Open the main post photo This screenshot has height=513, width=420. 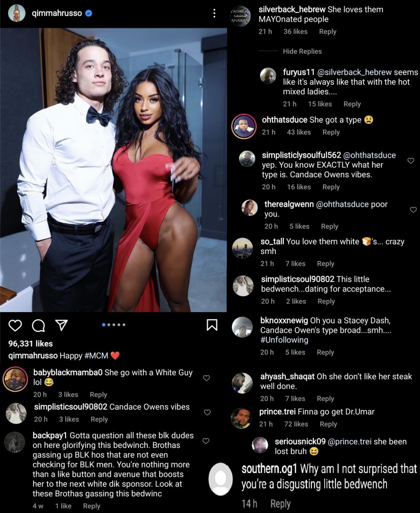pyautogui.click(x=114, y=170)
